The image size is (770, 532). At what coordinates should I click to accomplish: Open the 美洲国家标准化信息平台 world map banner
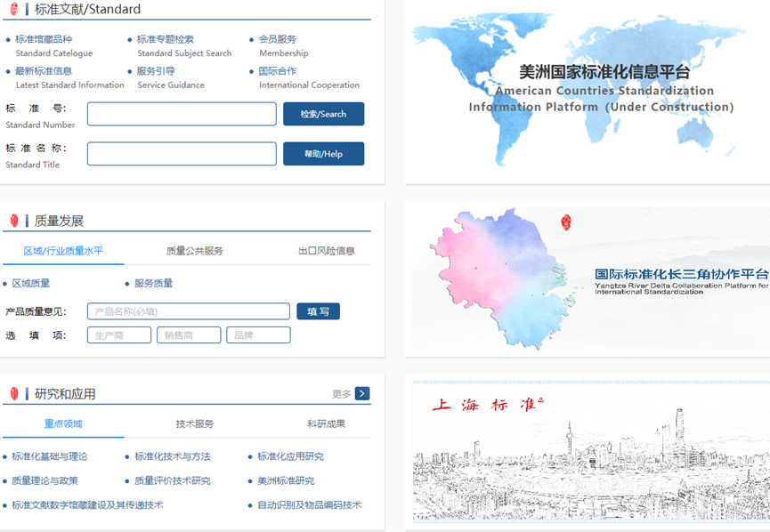tap(589, 91)
